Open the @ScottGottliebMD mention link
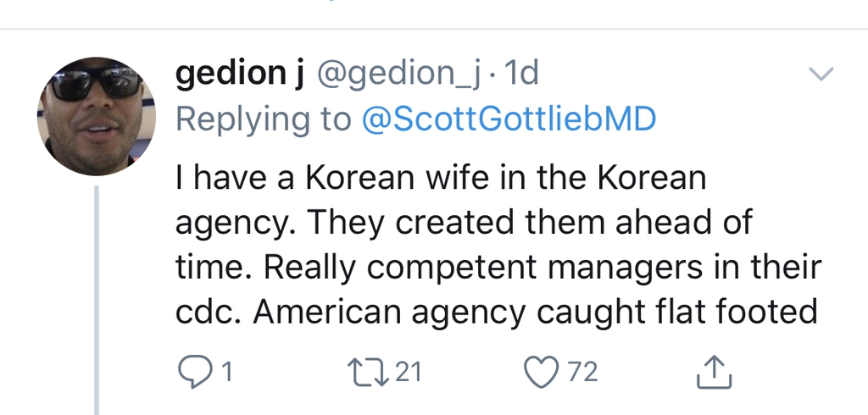The image size is (868, 415). tap(509, 119)
